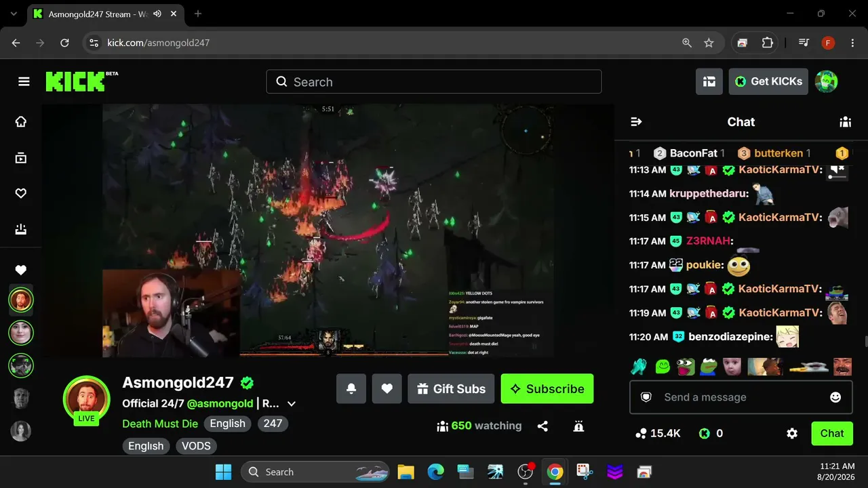Insert the clapping hands emote
Viewport: 868px width, 488px height.
(x=639, y=367)
